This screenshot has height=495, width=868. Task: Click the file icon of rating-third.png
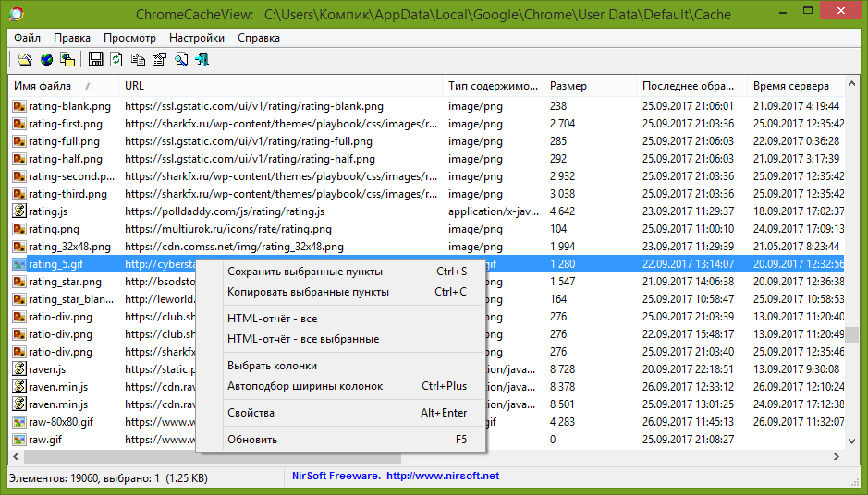click(x=19, y=194)
